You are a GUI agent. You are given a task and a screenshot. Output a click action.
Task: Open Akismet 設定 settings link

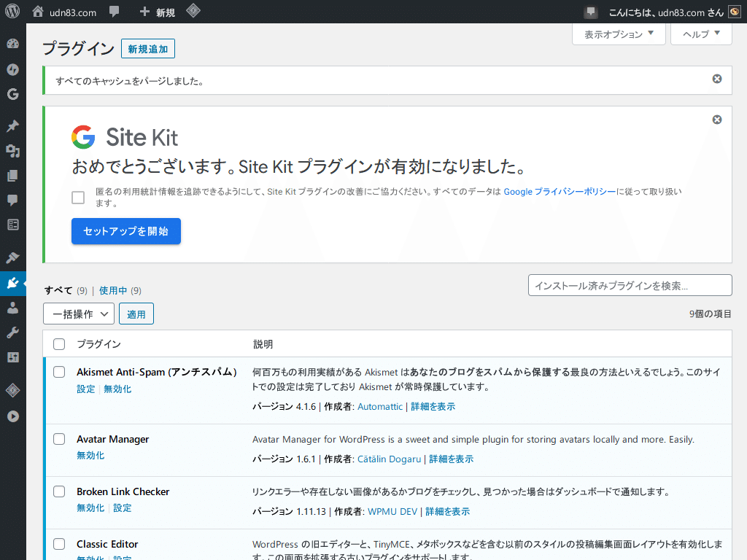pyautogui.click(x=86, y=389)
